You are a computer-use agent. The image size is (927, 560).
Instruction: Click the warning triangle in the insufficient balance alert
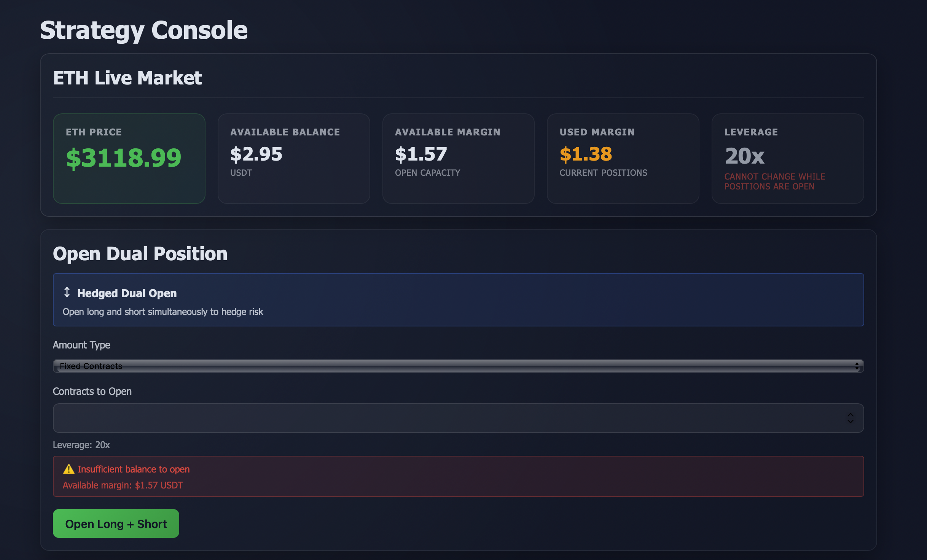pos(69,469)
